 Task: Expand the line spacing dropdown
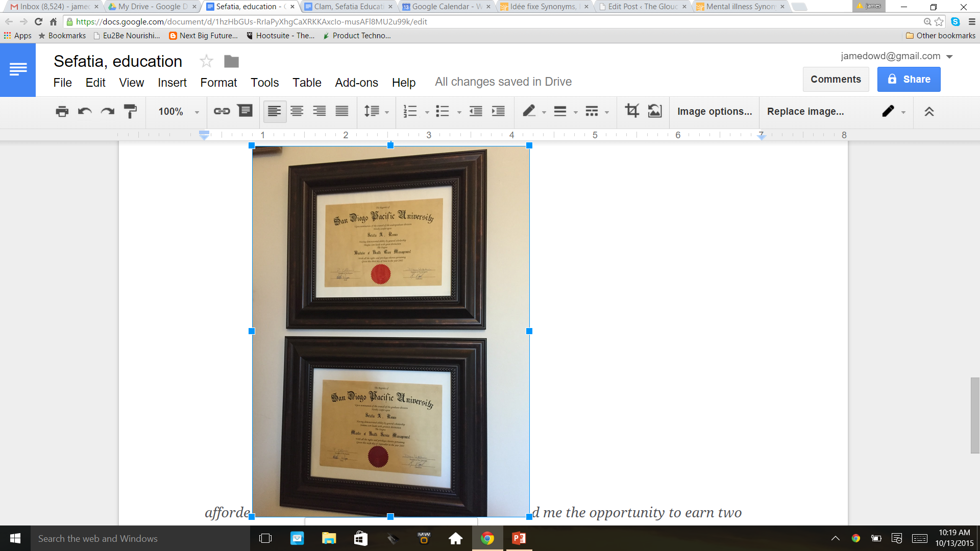pyautogui.click(x=376, y=111)
